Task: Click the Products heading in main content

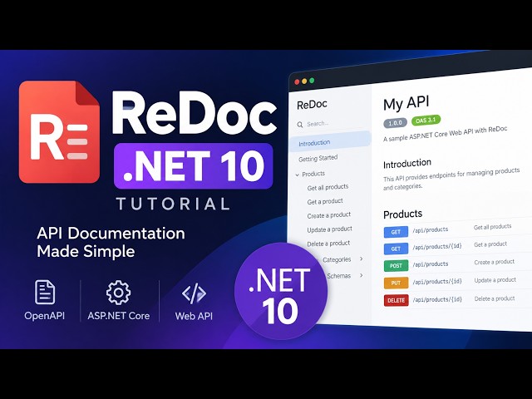Action: (x=402, y=214)
